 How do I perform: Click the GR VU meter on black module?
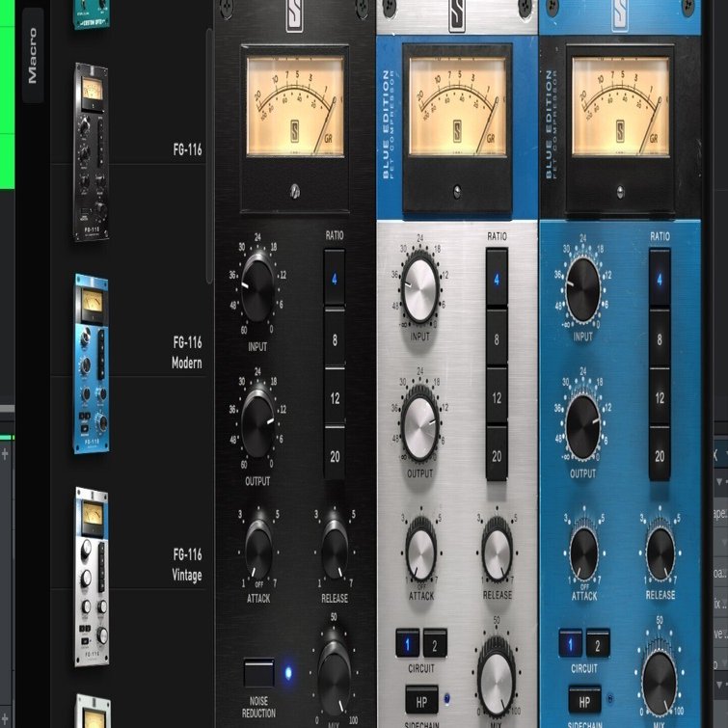click(295, 106)
